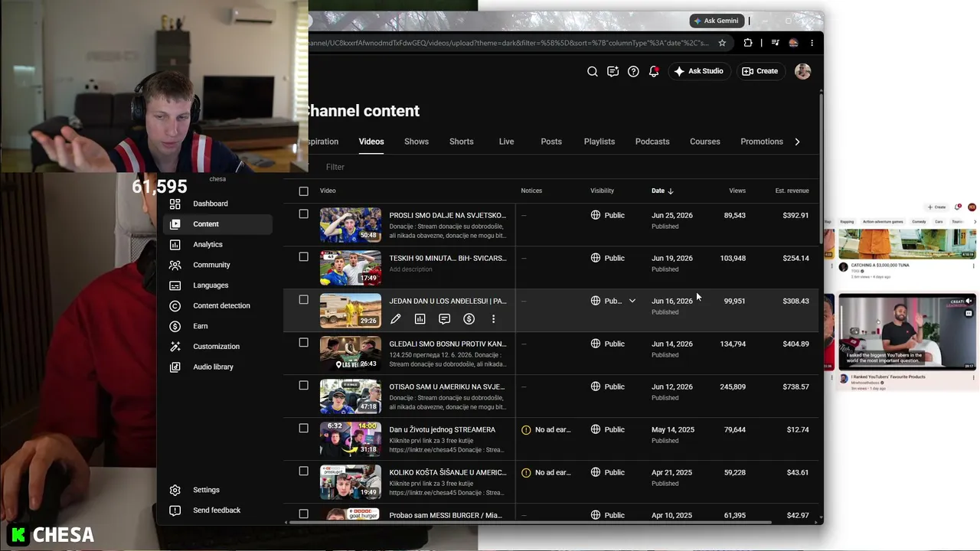Screen dimensions: 980x551
Task: Click the warning icon on KOLIKO KOŠTA ŠIŠANJE row
Action: [x=526, y=473]
